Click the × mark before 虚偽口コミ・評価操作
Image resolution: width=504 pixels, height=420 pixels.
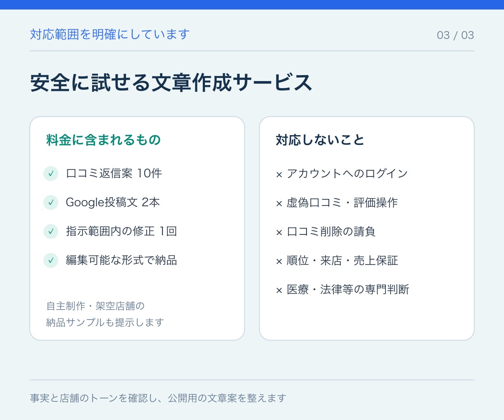point(279,204)
